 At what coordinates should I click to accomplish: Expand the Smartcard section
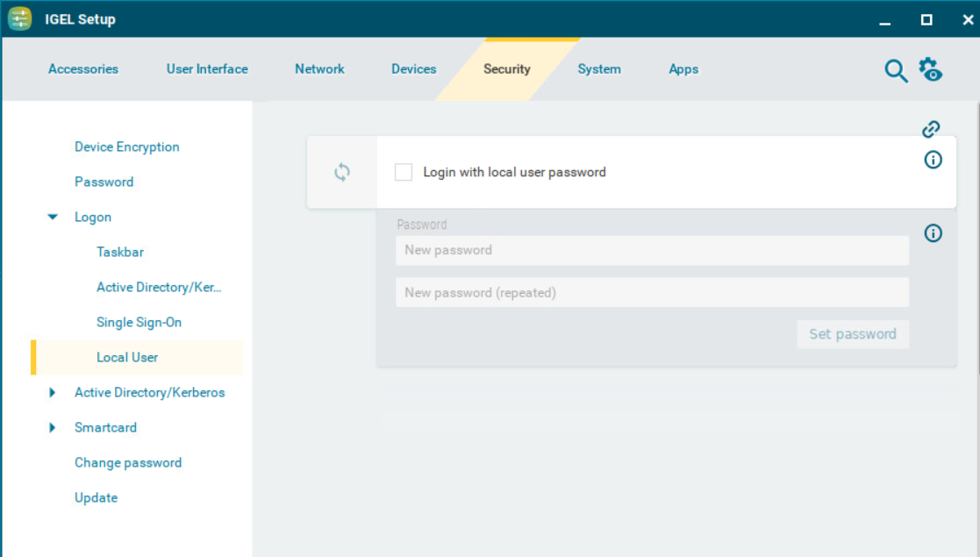click(x=52, y=427)
